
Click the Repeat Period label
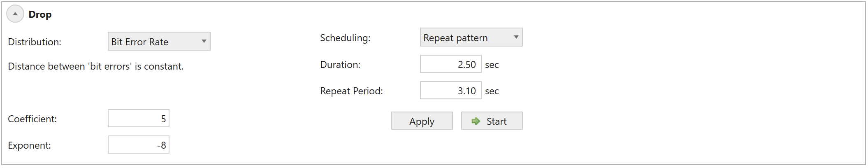point(351,91)
